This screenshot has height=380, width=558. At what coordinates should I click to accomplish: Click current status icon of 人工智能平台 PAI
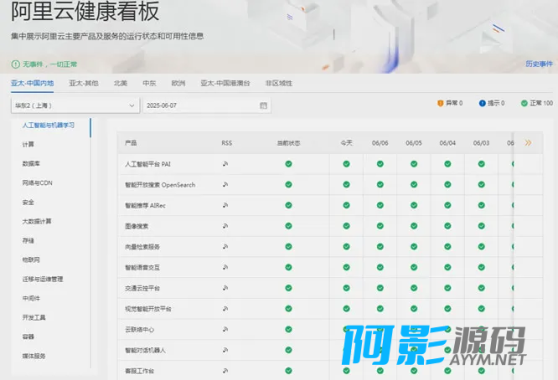tap(289, 164)
